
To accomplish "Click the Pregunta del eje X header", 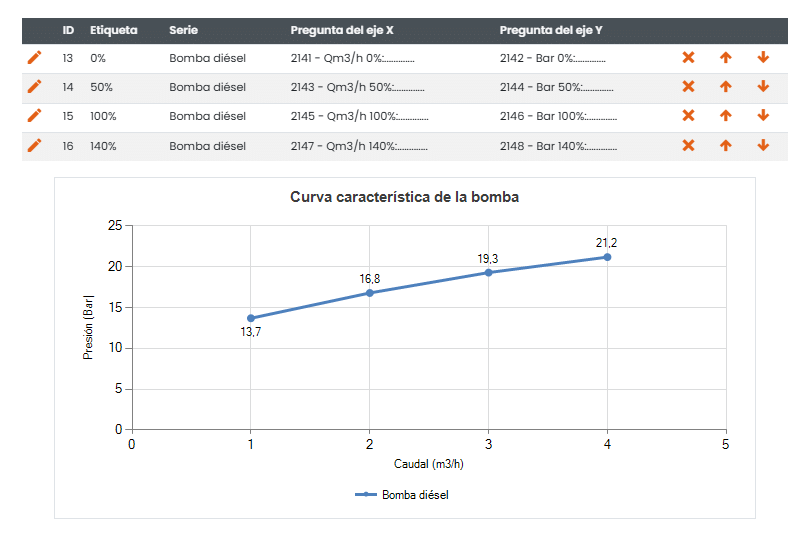I will point(342,30).
